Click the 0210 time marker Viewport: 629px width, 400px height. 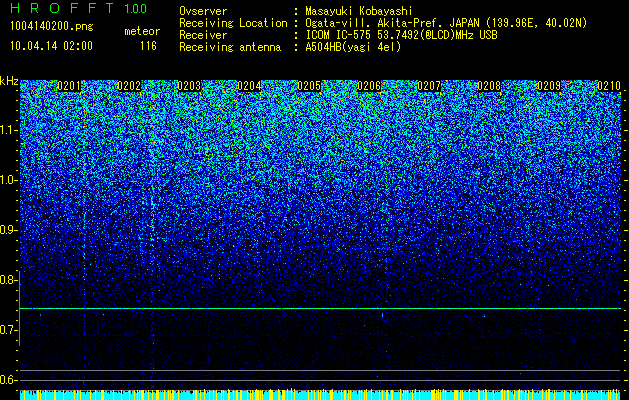[x=609, y=86]
